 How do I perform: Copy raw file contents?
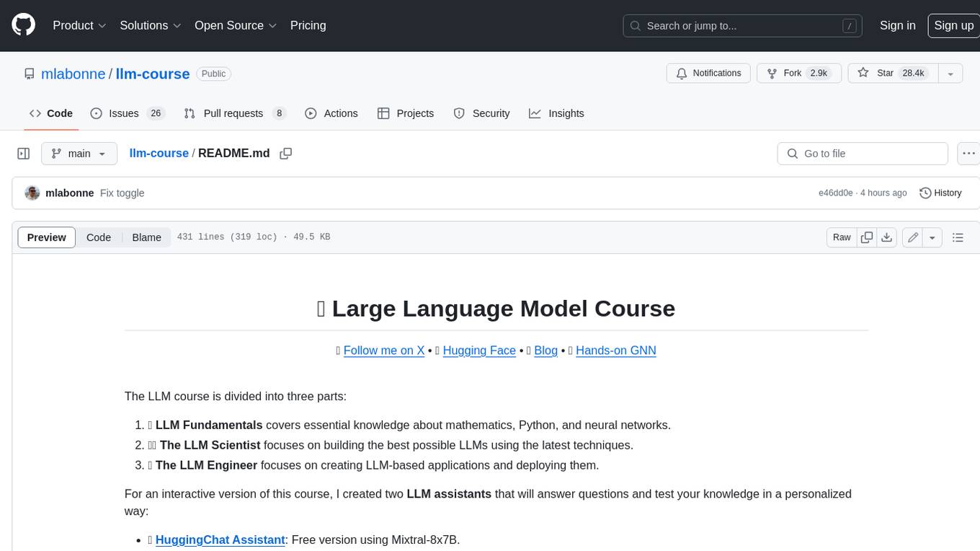[x=867, y=237]
